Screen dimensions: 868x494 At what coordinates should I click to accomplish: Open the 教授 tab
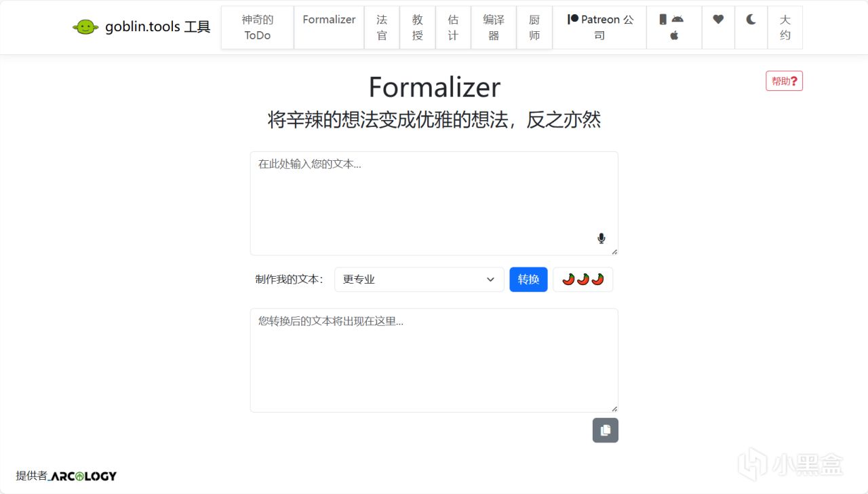pos(418,28)
